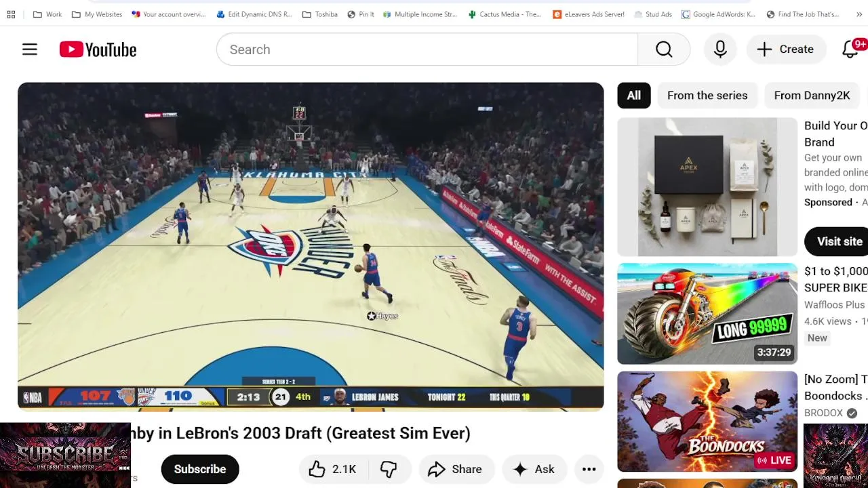Open Cactus Media bookmark
868x488 pixels.
[505, 14]
